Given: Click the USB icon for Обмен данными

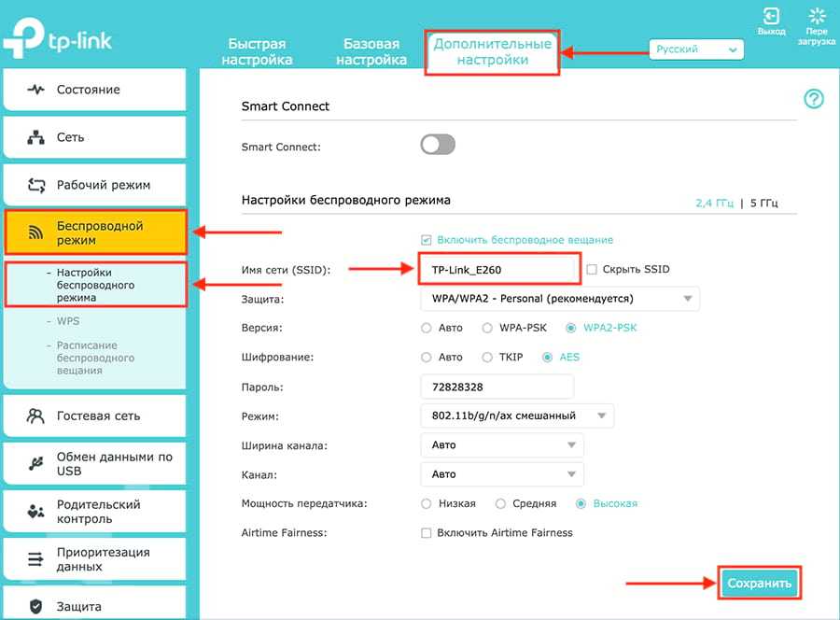Looking at the screenshot, I should [36, 464].
